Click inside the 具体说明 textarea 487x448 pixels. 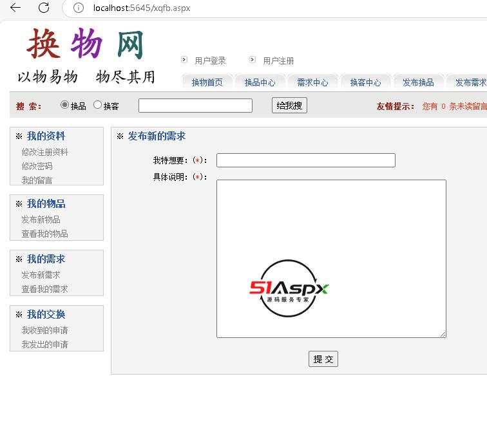(331, 259)
